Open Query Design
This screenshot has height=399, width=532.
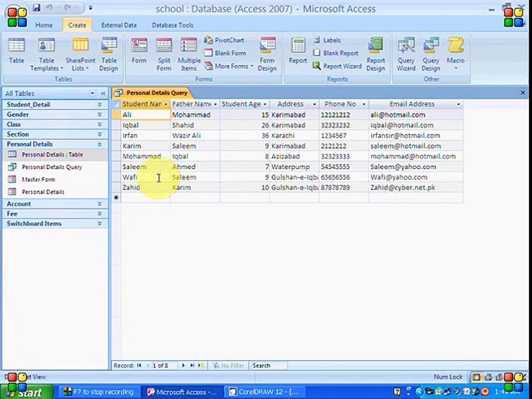click(x=431, y=54)
